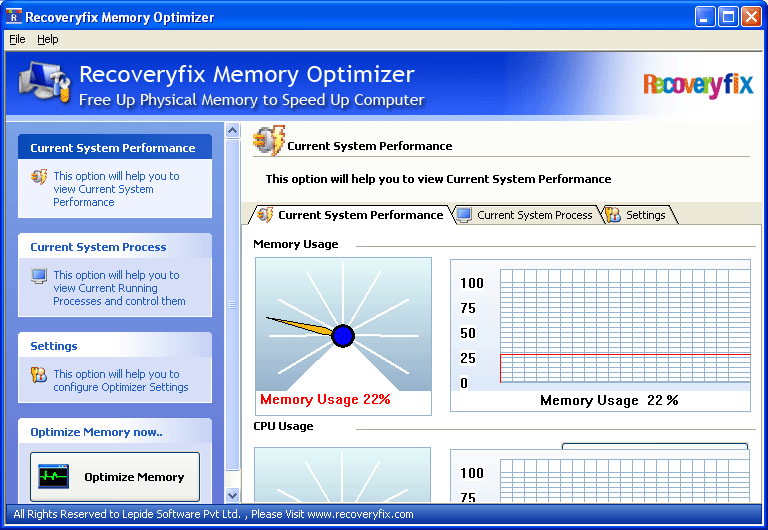The height and width of the screenshot is (530, 768).
Task: Click monitor icon in sidebar process panel
Action: [39, 276]
